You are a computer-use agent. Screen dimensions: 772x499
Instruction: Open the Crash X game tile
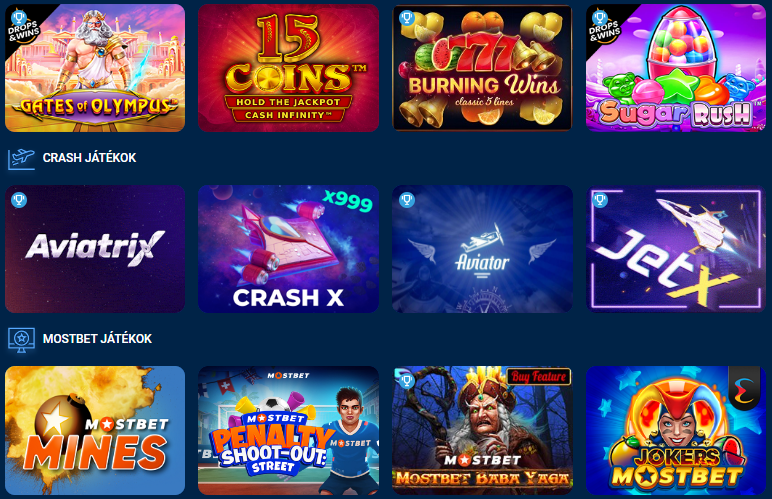coord(289,249)
